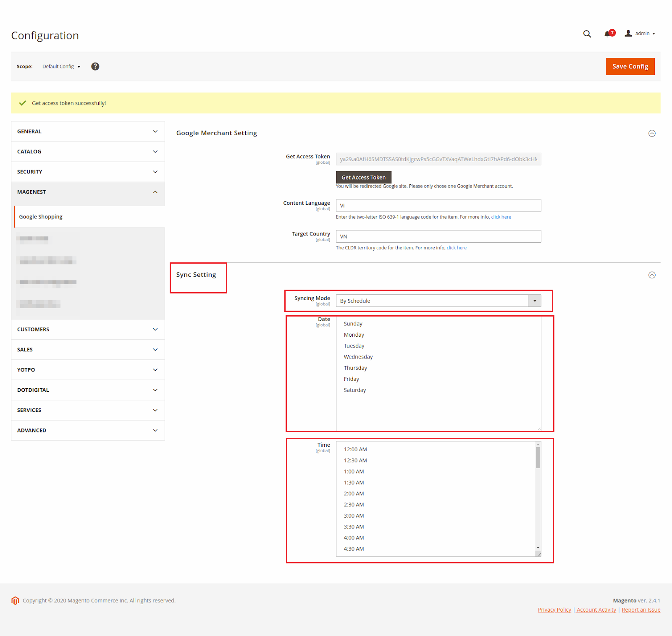
Task: Open the Report an Issue link
Action: pyautogui.click(x=641, y=610)
